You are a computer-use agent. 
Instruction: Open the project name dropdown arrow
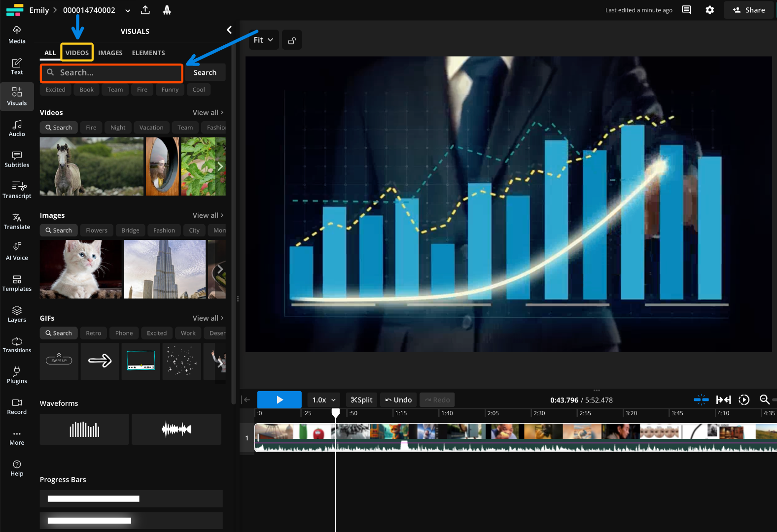pos(128,10)
